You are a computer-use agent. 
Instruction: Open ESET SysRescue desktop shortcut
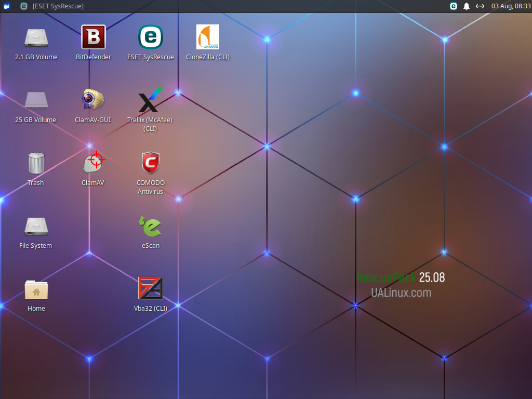click(151, 37)
